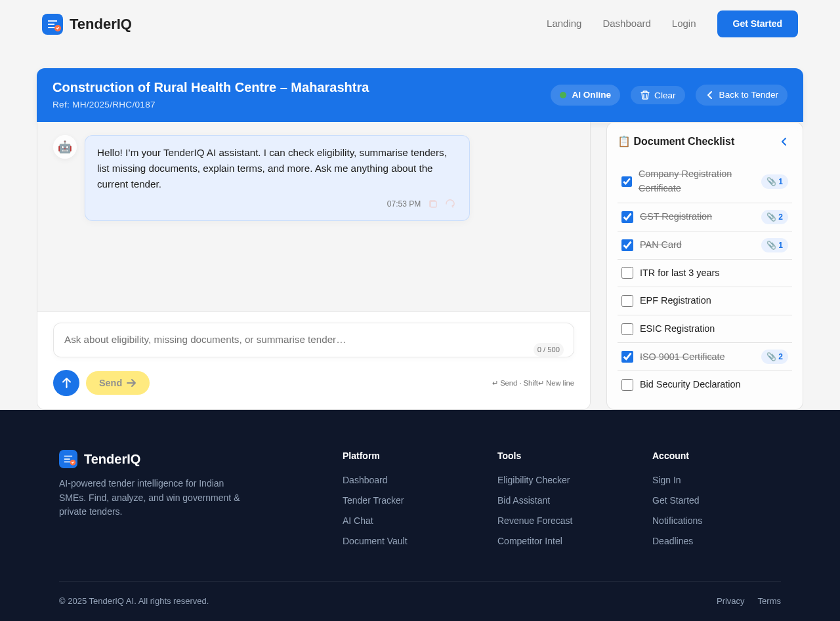
Task: Click the Tools footer column heading
Action: tap(509, 456)
